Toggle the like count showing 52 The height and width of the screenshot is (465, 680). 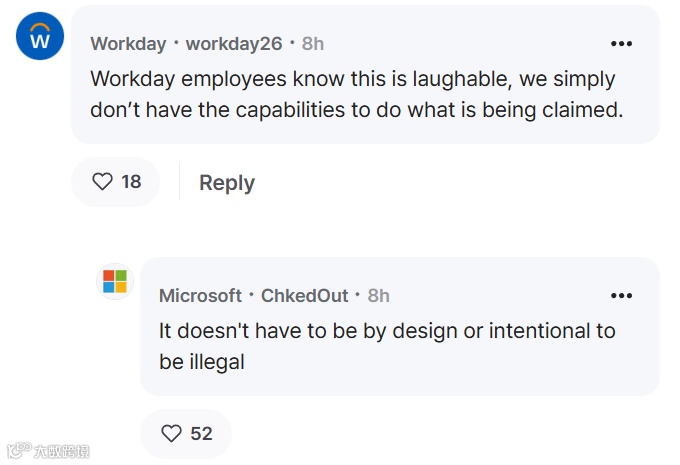[x=201, y=433]
